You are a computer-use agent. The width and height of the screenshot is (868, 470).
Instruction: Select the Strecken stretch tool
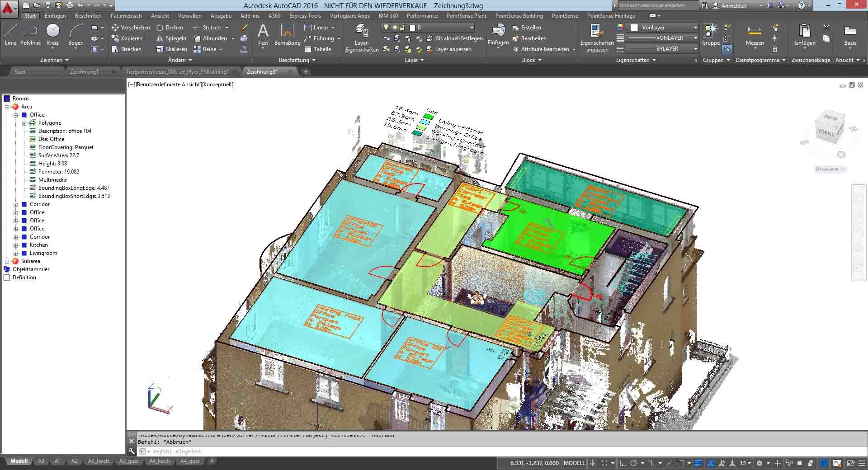(127, 49)
